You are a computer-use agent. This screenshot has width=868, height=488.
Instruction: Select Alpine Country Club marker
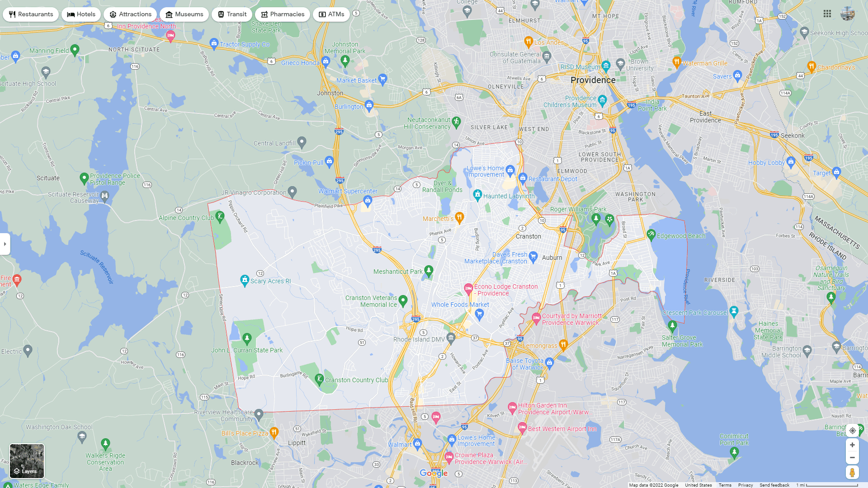(220, 216)
